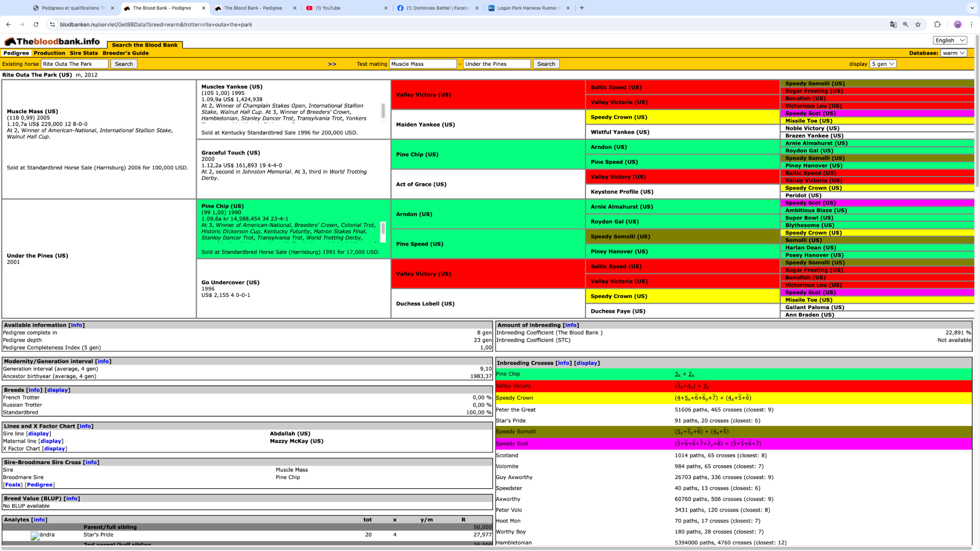Click Duchess Lobell (US) in pedigree

pos(425,304)
